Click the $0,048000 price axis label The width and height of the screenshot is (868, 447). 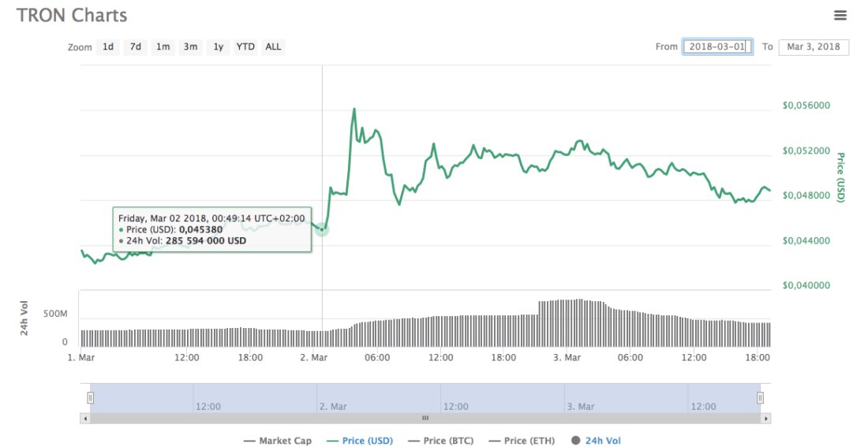click(806, 196)
